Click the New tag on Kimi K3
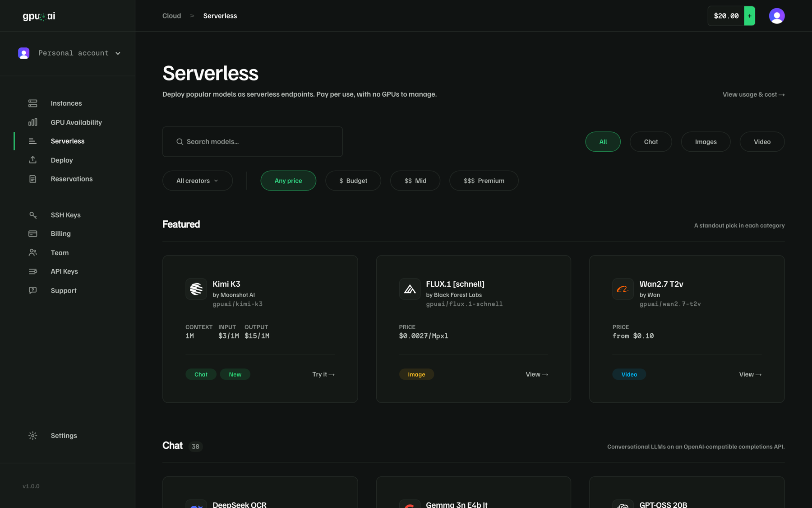812x508 pixels. (235, 374)
